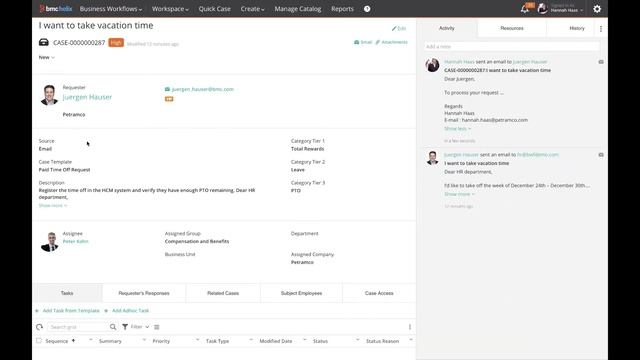Viewport: 640px width, 360px height.
Task: Select Related Cases tab
Action: pyautogui.click(x=223, y=293)
